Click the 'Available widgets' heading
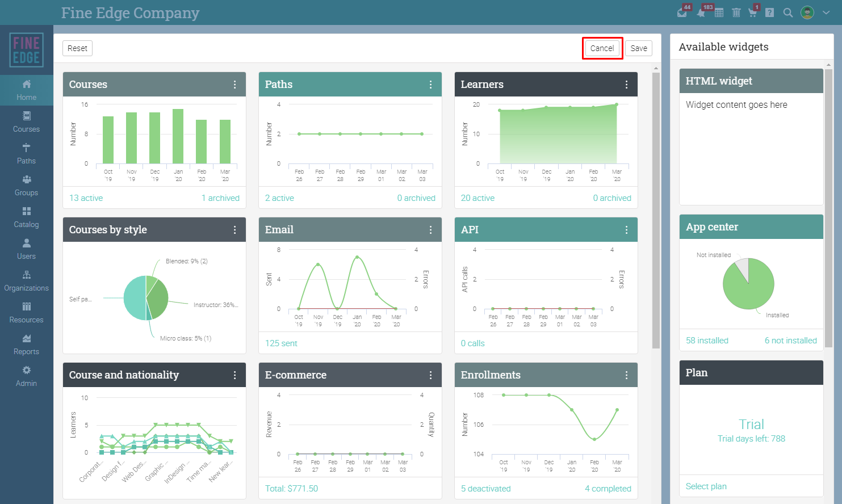842x504 pixels. pyautogui.click(x=723, y=47)
